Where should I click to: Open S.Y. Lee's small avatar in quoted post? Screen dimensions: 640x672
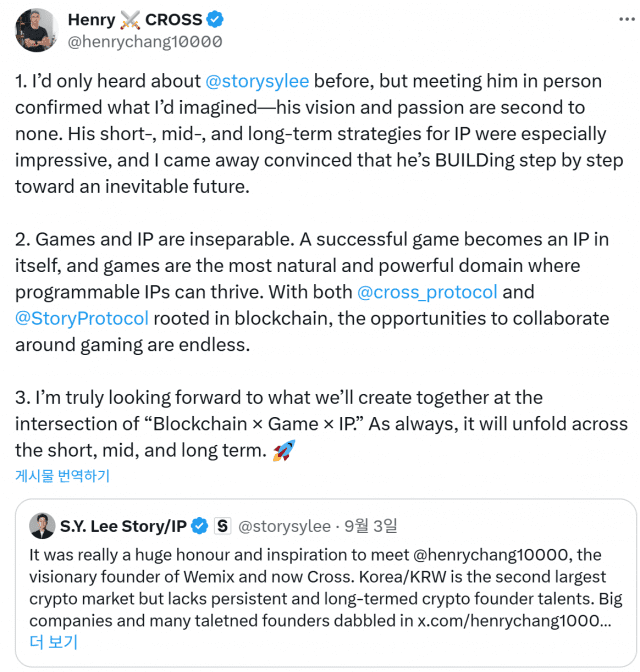pos(42,525)
